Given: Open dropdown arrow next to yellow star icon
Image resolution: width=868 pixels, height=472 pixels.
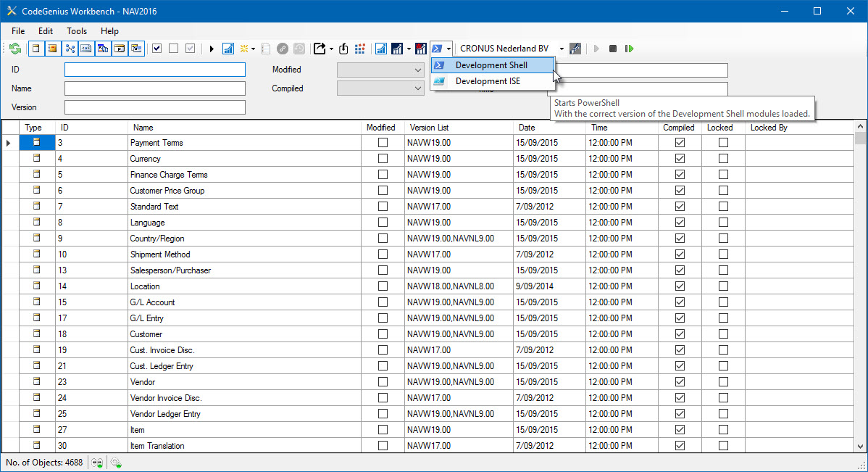Looking at the screenshot, I should click(x=253, y=49).
